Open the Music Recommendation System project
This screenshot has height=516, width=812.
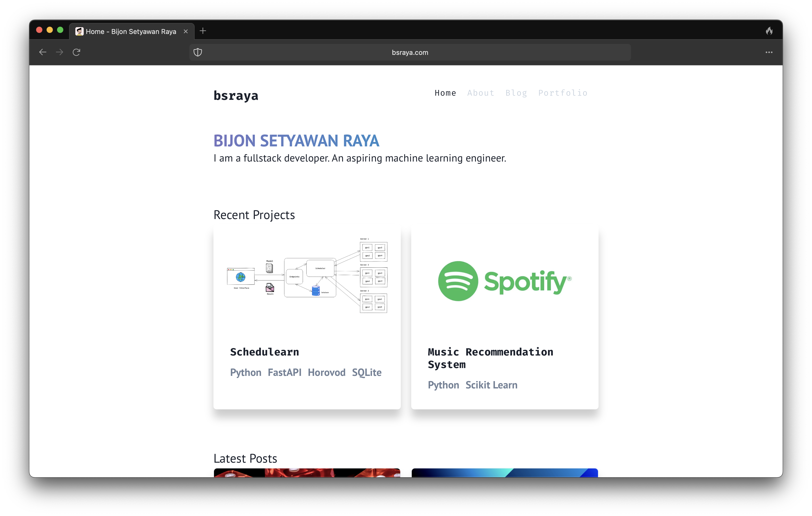490,358
